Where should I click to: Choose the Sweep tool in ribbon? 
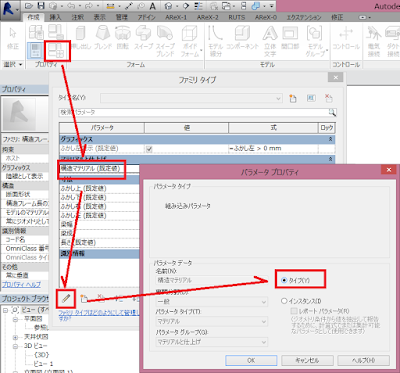click(143, 39)
